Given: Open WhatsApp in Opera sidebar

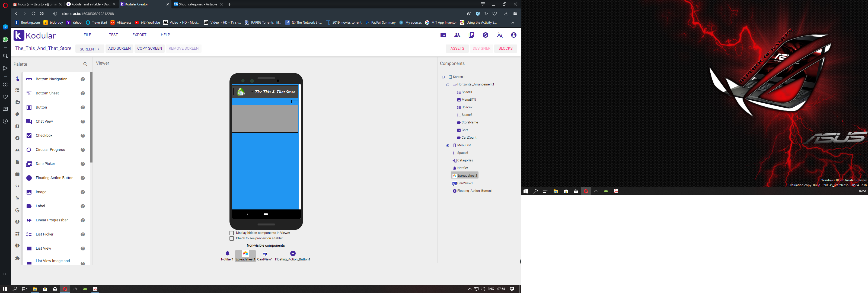Looking at the screenshot, I should click(x=5, y=39).
